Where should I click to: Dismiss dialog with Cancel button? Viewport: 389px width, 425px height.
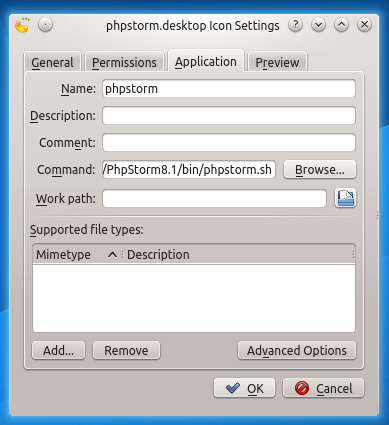coord(323,388)
